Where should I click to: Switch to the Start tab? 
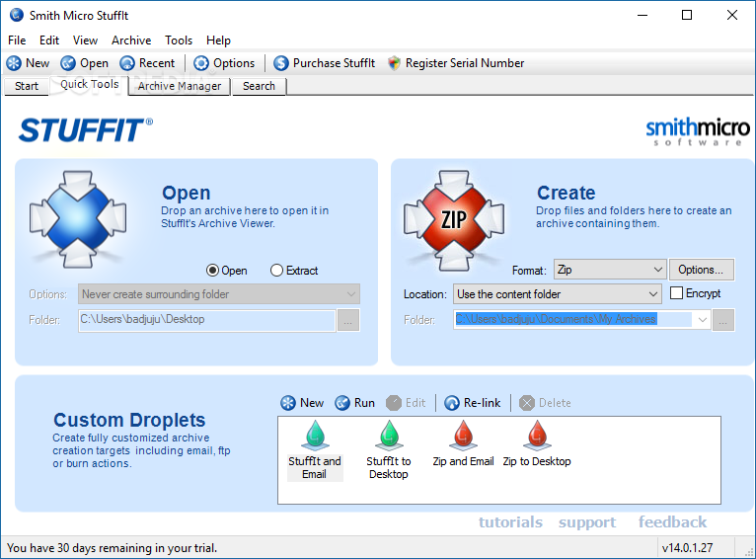tap(27, 86)
